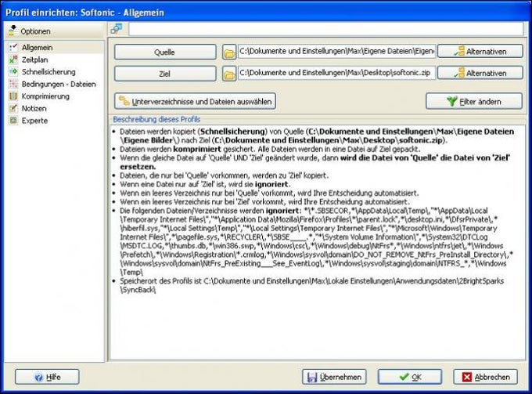Click Übernehmen to apply settings

(334, 377)
